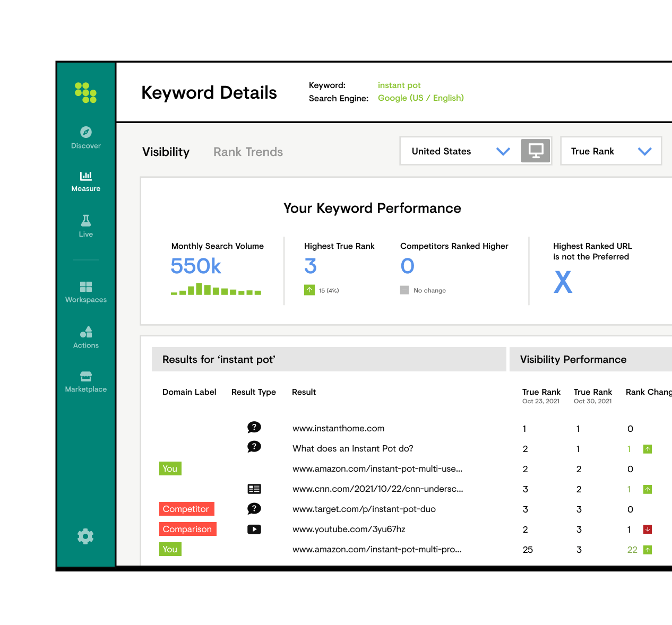The width and height of the screenshot is (672, 625).
Task: Click the question icon for www.instanthome.com
Action: tap(254, 428)
